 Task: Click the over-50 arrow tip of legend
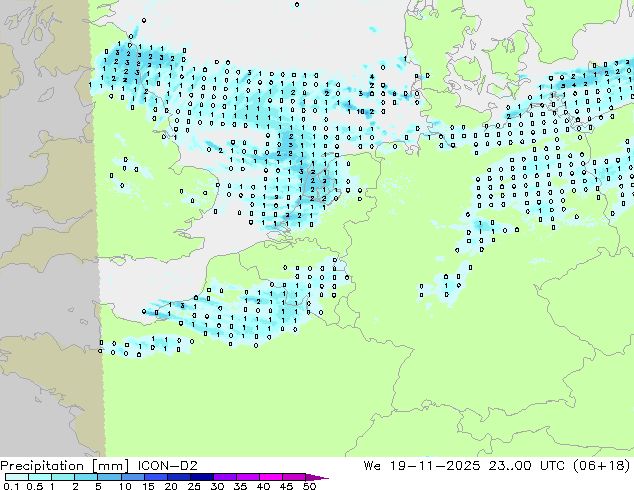(317, 477)
